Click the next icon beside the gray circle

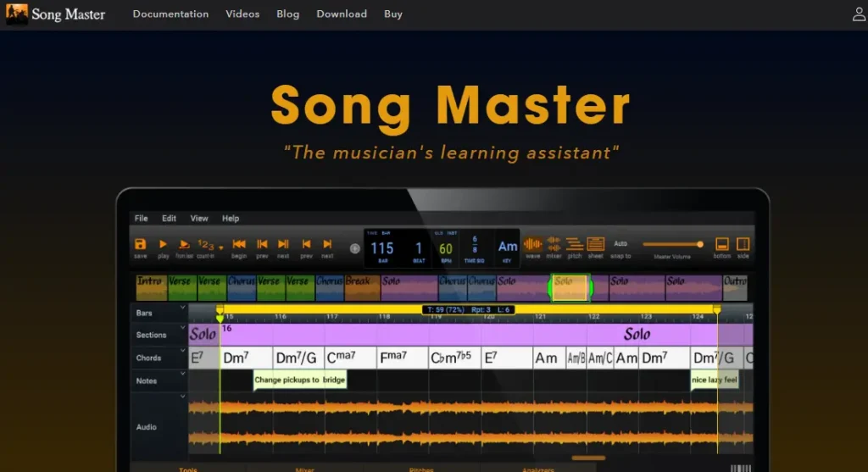tap(327, 244)
